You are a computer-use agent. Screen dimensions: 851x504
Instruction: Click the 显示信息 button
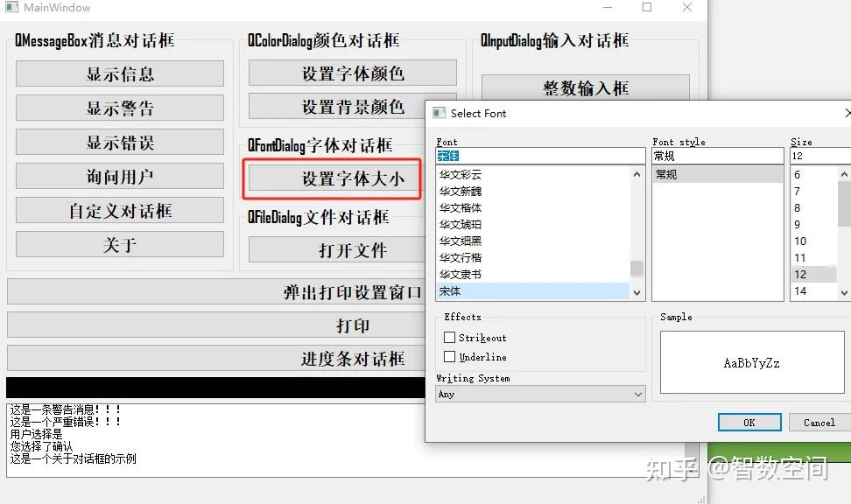(x=118, y=73)
